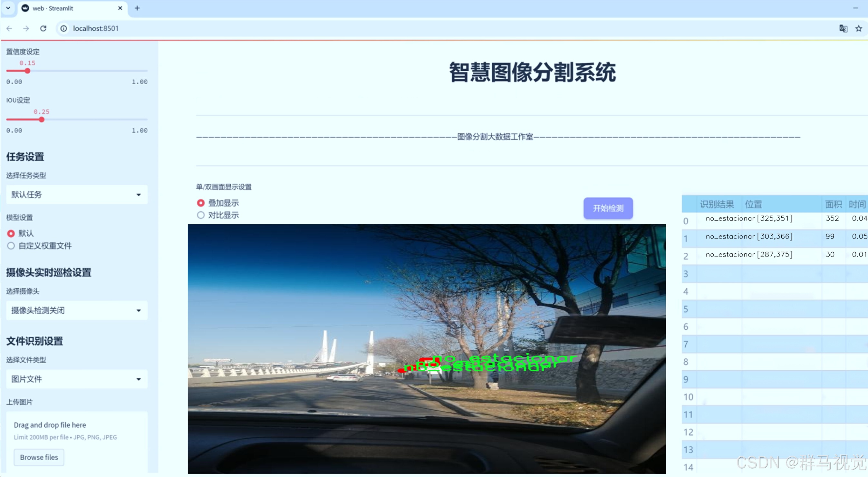This screenshot has width=868, height=477.
Task: Click the IOU设定 slider handle
Action: (x=42, y=120)
